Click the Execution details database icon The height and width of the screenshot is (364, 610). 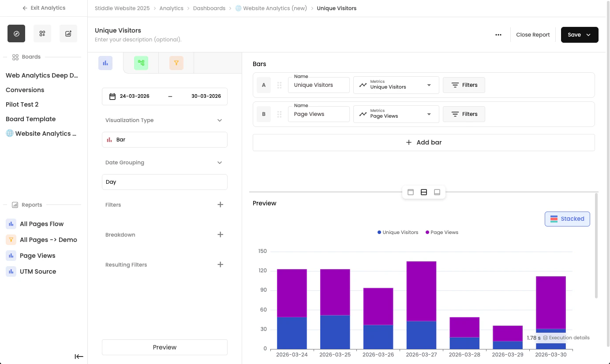click(545, 338)
